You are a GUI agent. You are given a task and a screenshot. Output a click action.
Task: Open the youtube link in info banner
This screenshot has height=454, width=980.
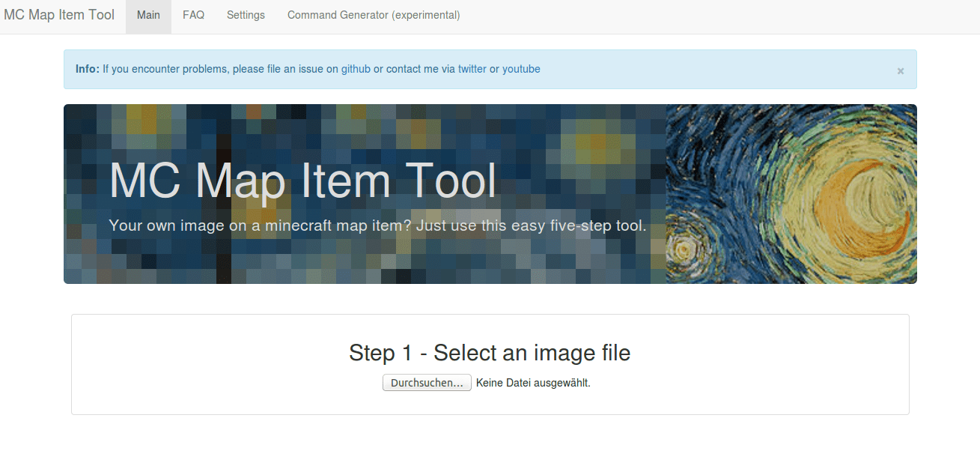pyautogui.click(x=521, y=69)
